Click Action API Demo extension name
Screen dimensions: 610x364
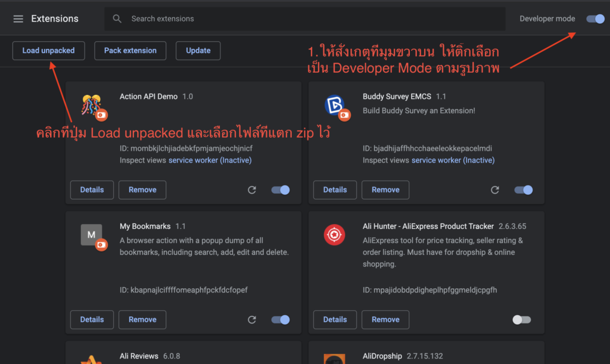coord(148,97)
